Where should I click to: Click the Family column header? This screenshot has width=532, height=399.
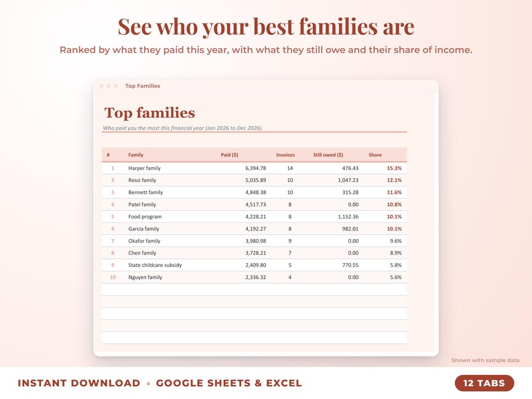pyautogui.click(x=136, y=155)
